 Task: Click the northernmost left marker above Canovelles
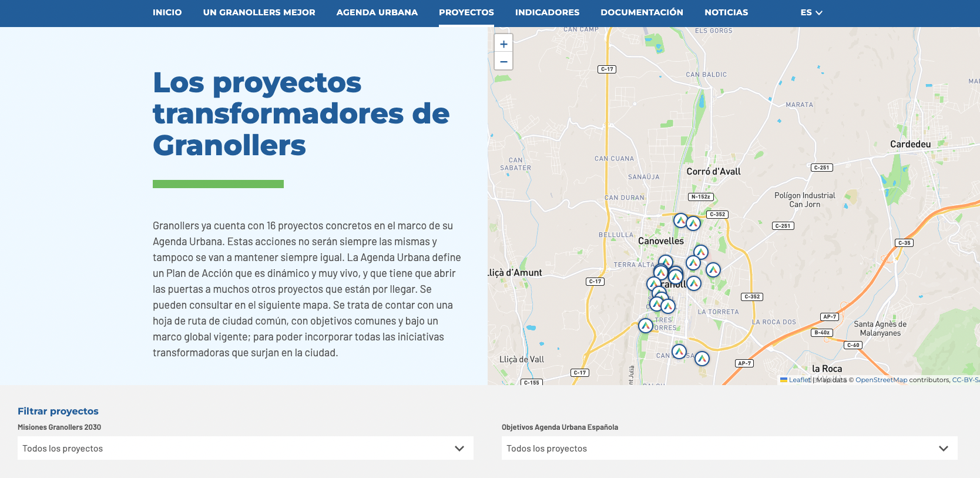680,220
